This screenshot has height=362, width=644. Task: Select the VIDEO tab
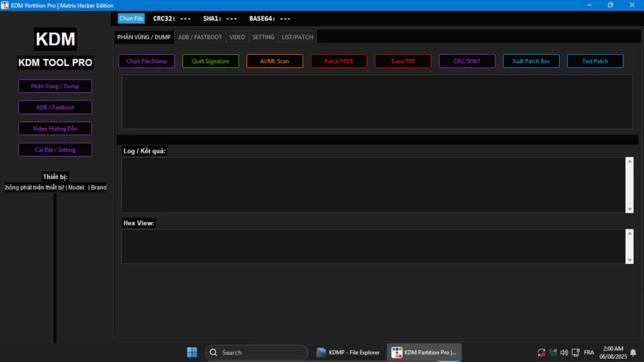(237, 37)
